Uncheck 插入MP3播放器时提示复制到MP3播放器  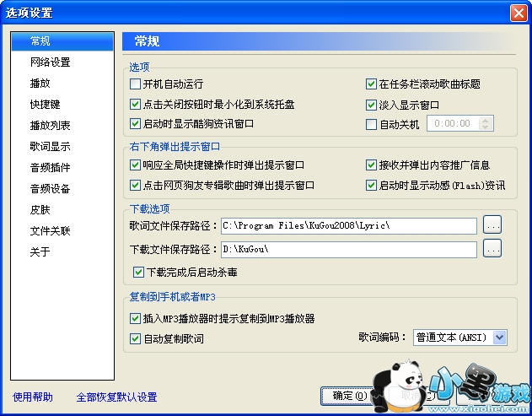tap(135, 318)
